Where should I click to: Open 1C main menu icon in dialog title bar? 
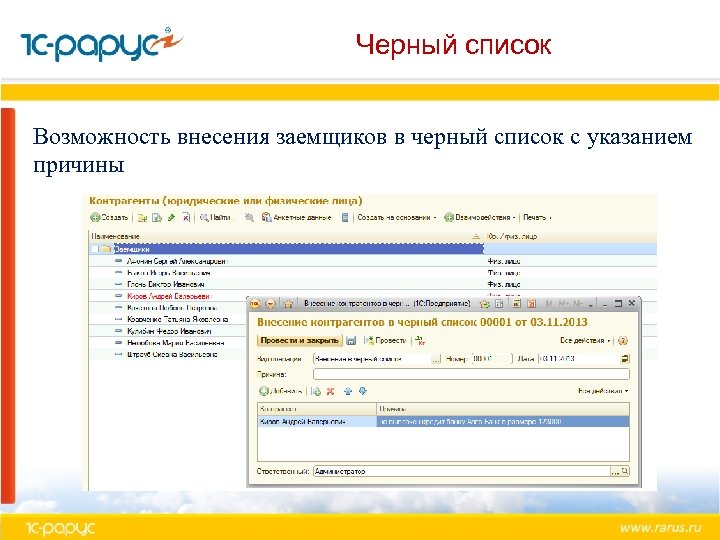coord(255,304)
